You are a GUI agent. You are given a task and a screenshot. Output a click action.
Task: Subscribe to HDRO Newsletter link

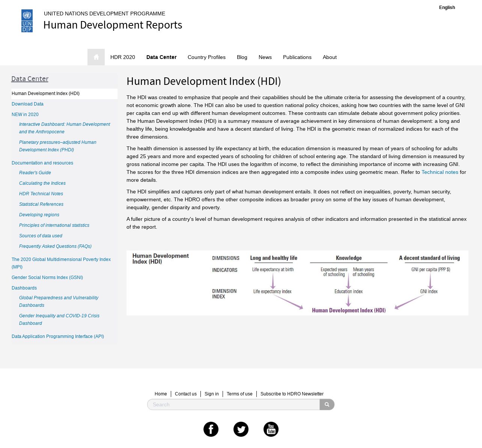click(x=292, y=394)
